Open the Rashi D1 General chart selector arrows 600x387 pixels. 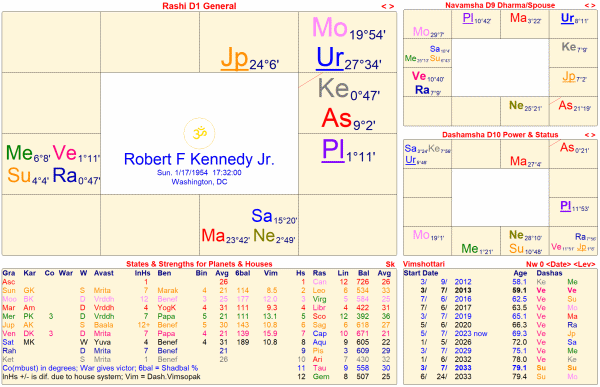387,6
